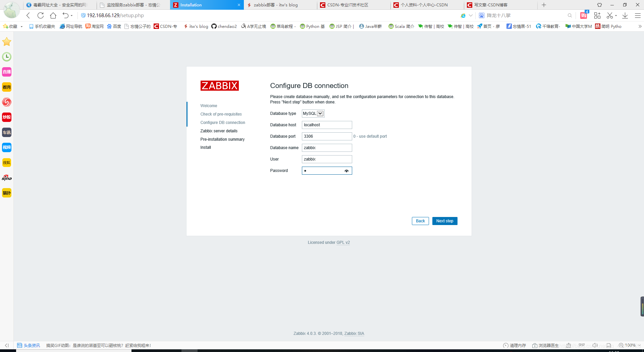Open the favorites star in sidebar
This screenshot has width=644, height=352.
pos(7,42)
